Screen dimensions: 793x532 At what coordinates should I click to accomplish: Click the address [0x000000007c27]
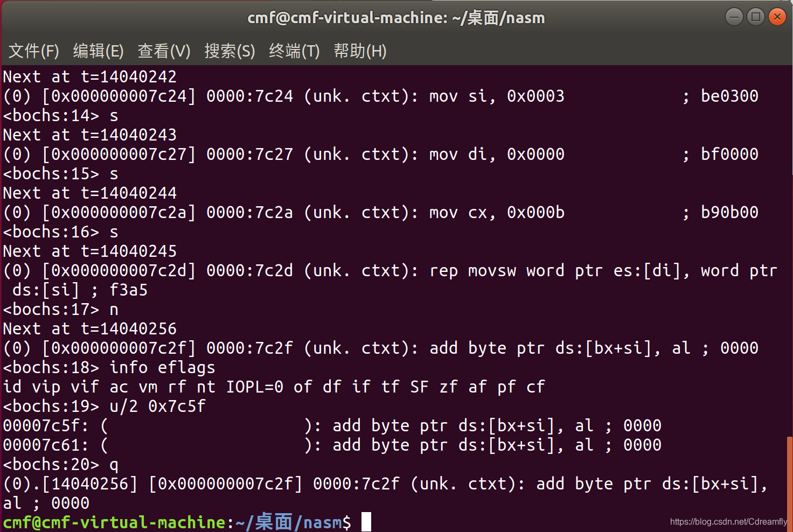click(119, 154)
